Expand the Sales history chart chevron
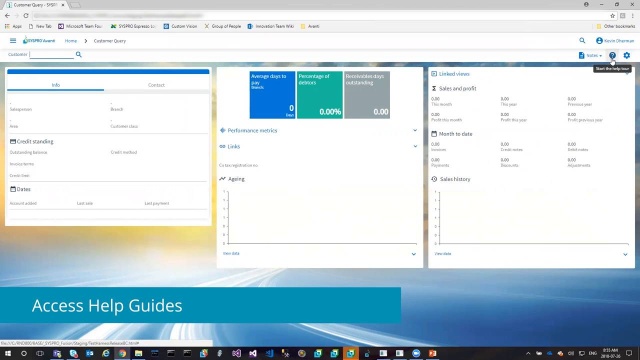The height and width of the screenshot is (360, 640). click(625, 254)
